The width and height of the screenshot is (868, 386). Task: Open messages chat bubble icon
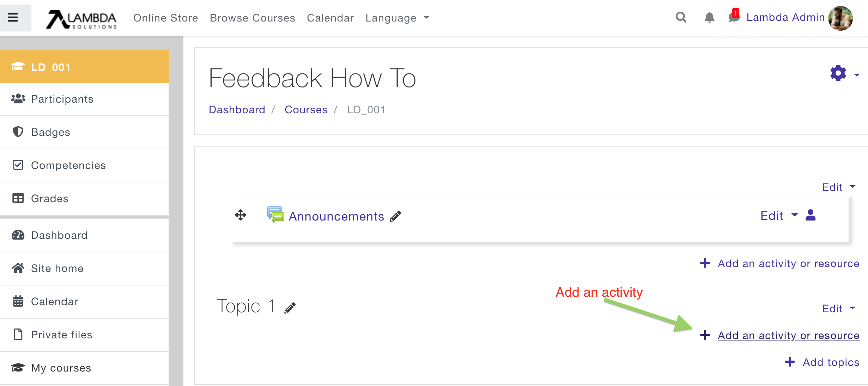coord(734,17)
